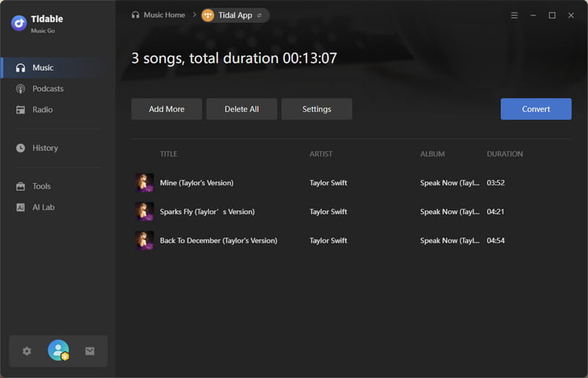
Task: Open the hamburger menu in title bar
Action: coord(514,15)
